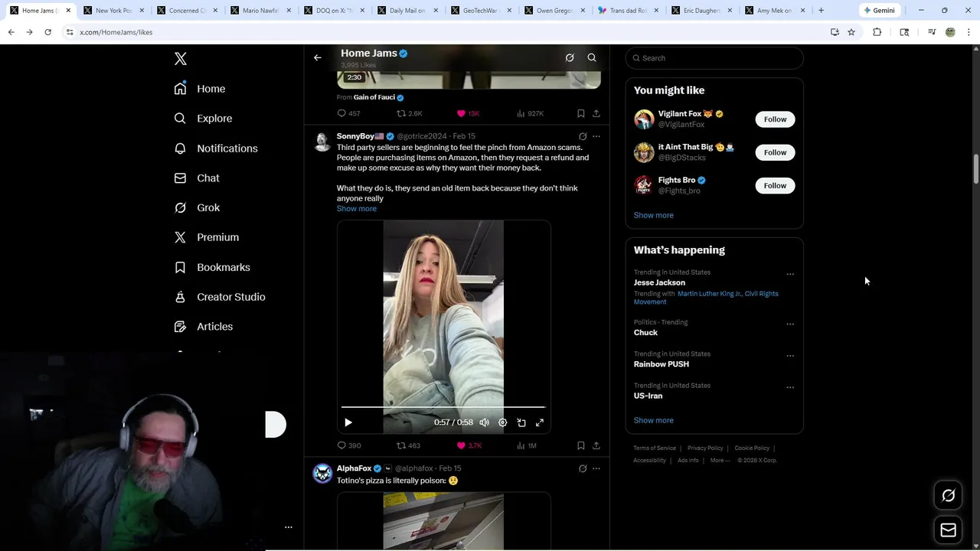The width and height of the screenshot is (980, 551).
Task: Open Premium in the sidebar
Action: 207,237
